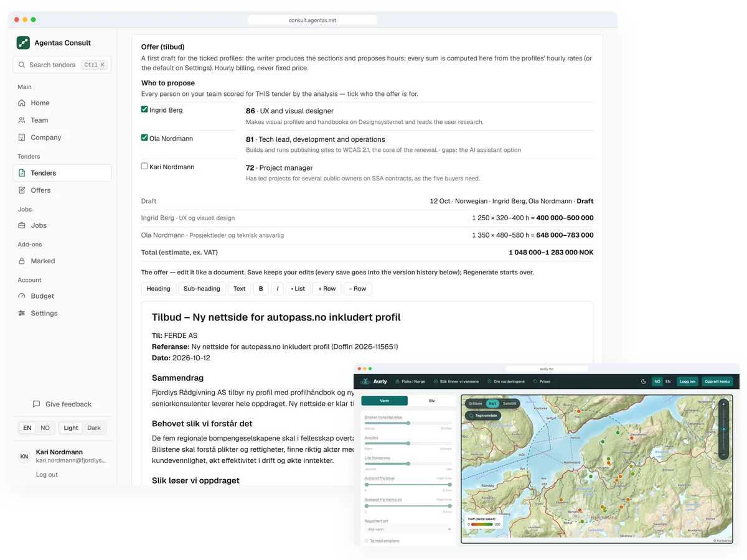This screenshot has width=747, height=560.
Task: Click the map zoom in plus button
Action: [723, 404]
